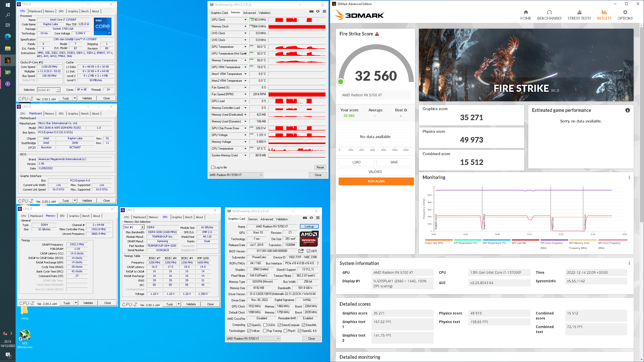Click the 3DMark VALIDATE button
Viewport: 644px width, 362px height.
(x=375, y=172)
